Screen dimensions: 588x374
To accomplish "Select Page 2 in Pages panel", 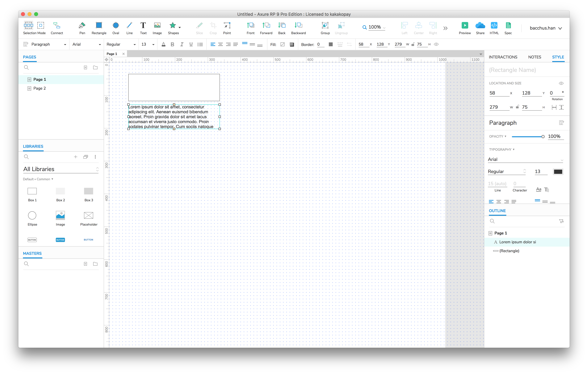I will point(40,88).
